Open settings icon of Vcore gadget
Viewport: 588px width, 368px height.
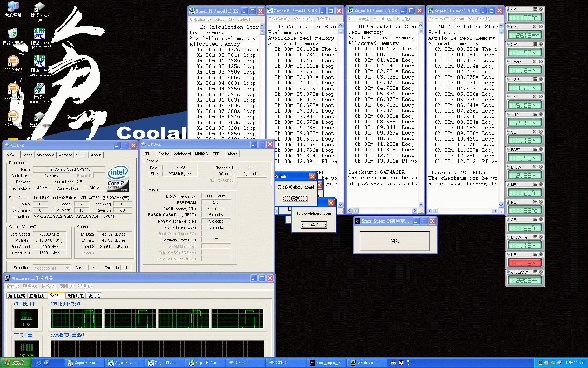click(535, 62)
